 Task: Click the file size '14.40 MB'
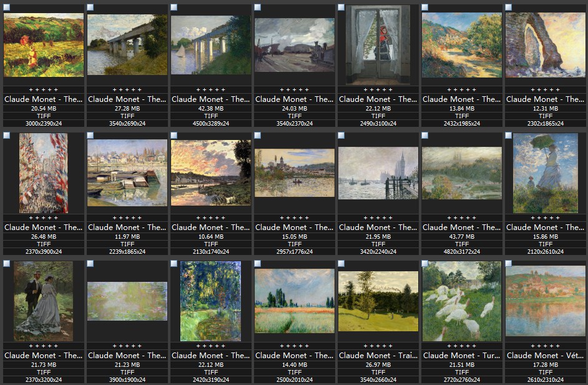click(x=295, y=365)
